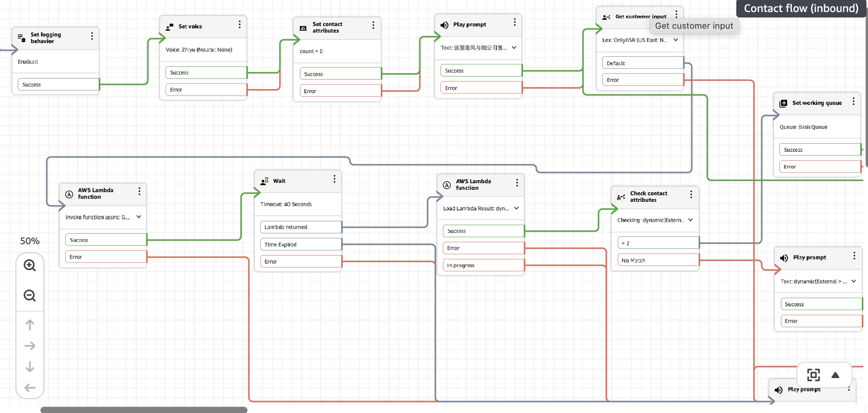Click the Set logging behavior Success branch
This screenshot has height=413, width=868.
pos(58,84)
